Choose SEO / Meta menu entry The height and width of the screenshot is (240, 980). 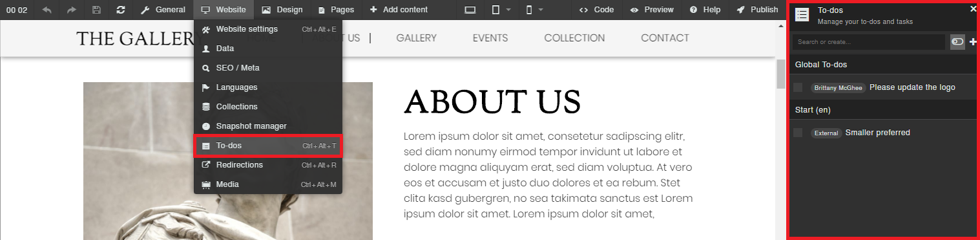(x=268, y=68)
